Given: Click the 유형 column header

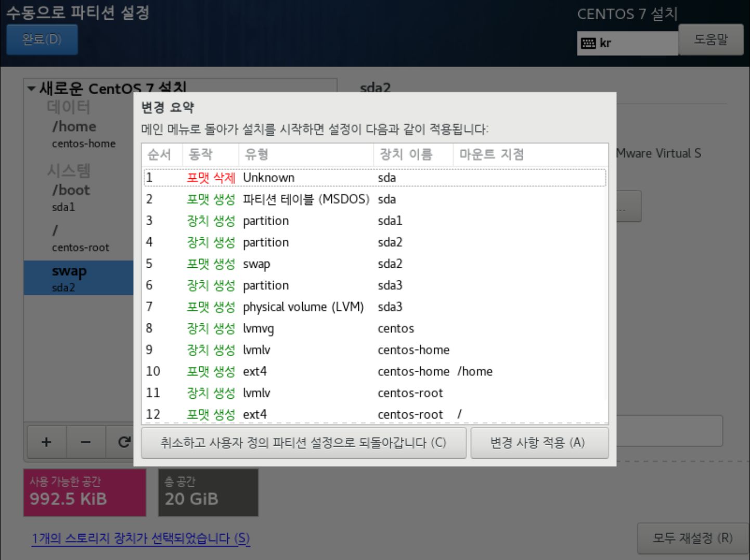Looking at the screenshot, I should click(306, 154).
